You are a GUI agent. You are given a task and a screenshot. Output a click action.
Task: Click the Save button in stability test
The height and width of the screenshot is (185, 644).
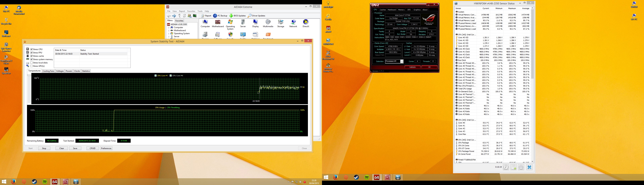pyautogui.click(x=75, y=148)
